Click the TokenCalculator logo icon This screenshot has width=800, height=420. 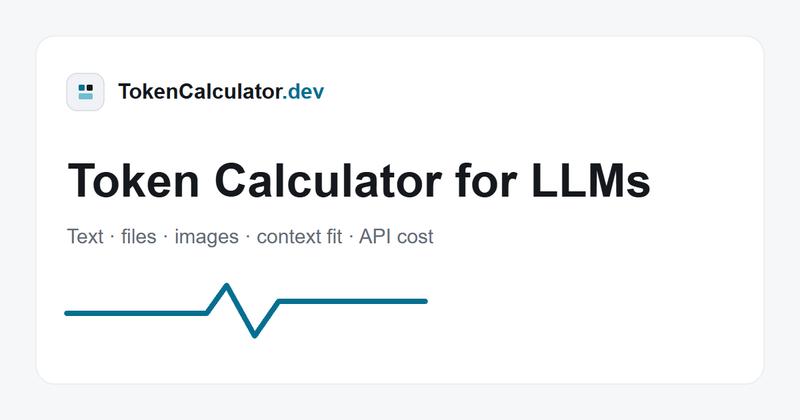point(85,92)
